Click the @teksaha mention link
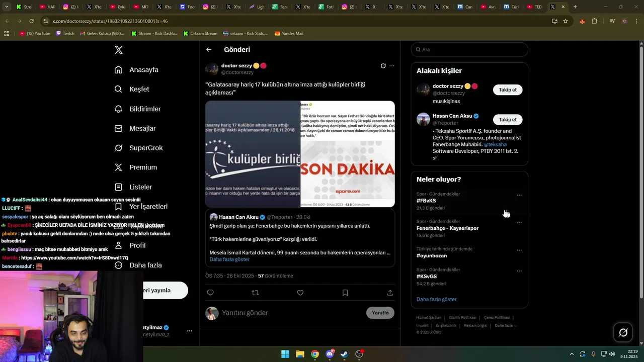Screen dimensions: 644x362 (495, 144)
